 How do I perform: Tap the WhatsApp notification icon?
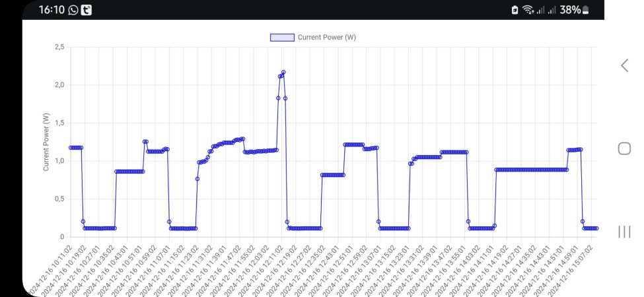pyautogui.click(x=73, y=10)
